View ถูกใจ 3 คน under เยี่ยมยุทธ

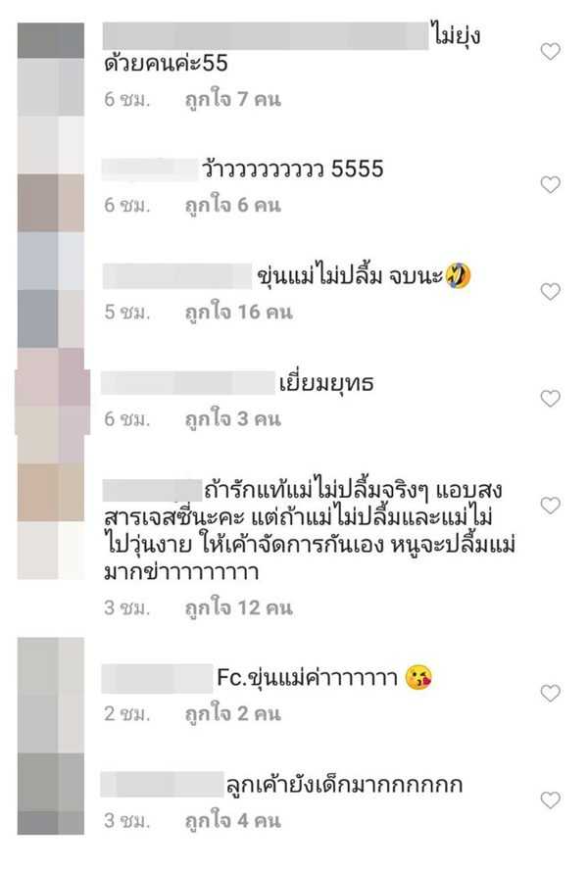[232, 419]
